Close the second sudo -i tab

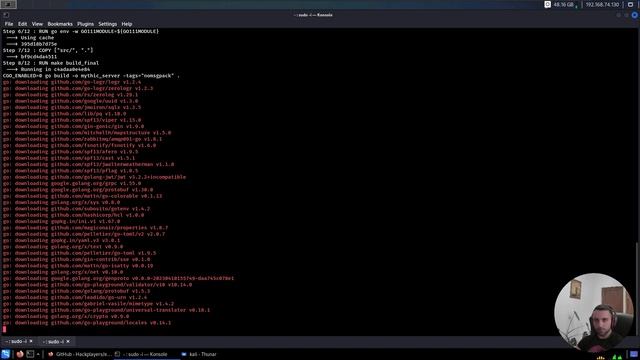point(68,341)
